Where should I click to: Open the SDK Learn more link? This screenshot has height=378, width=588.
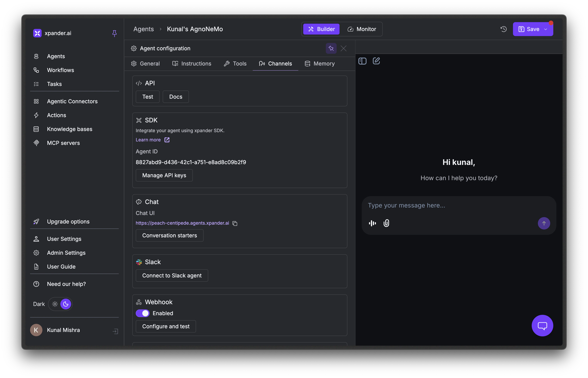pyautogui.click(x=148, y=140)
